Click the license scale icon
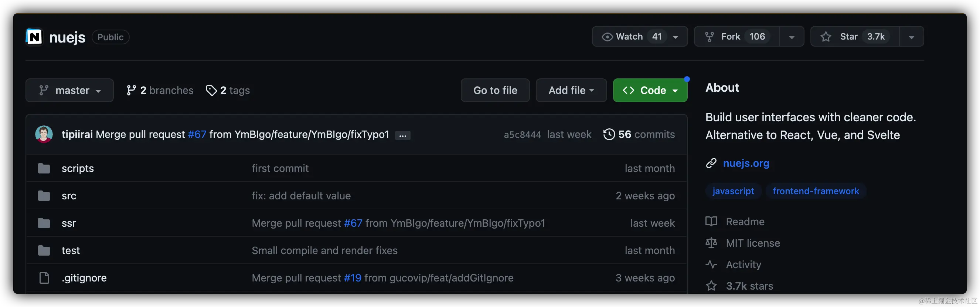The image size is (980, 307). click(x=711, y=243)
